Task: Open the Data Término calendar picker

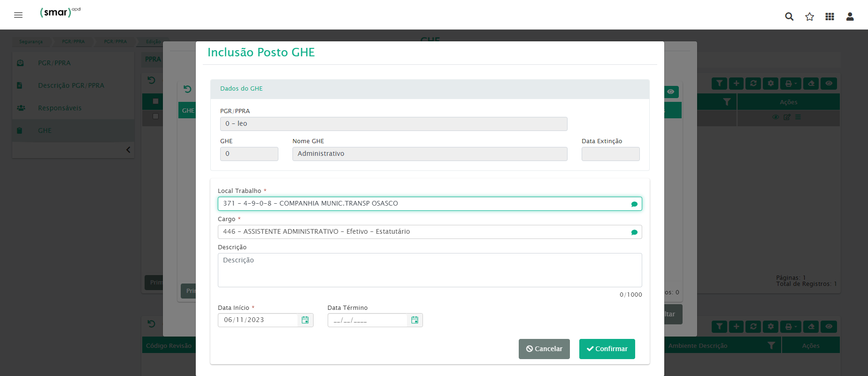Action: [415, 320]
